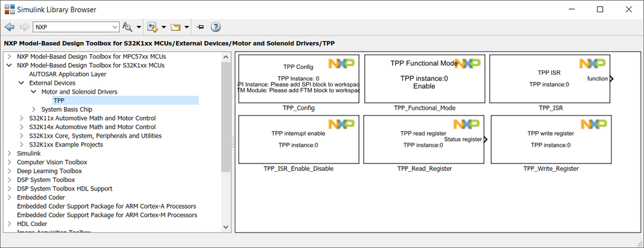Select AUTOSAR Application Layer in tree
Image resolution: width=644 pixels, height=248 pixels.
coord(68,74)
